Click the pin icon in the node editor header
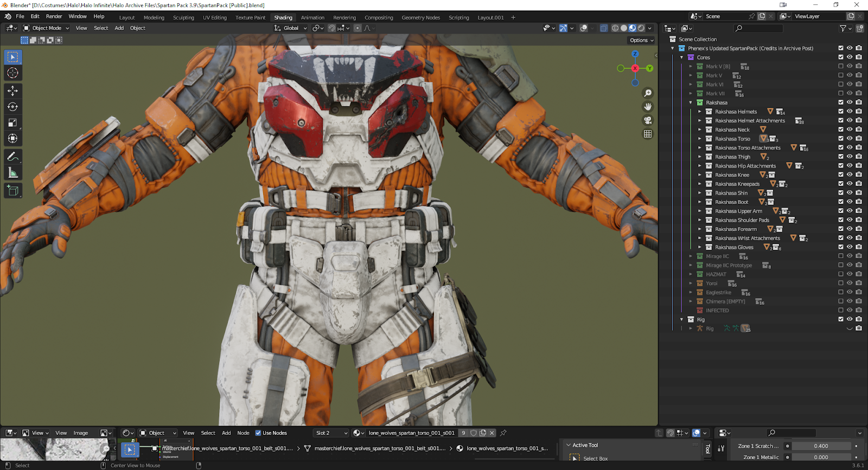This screenshot has height=470, width=868. tap(503, 433)
